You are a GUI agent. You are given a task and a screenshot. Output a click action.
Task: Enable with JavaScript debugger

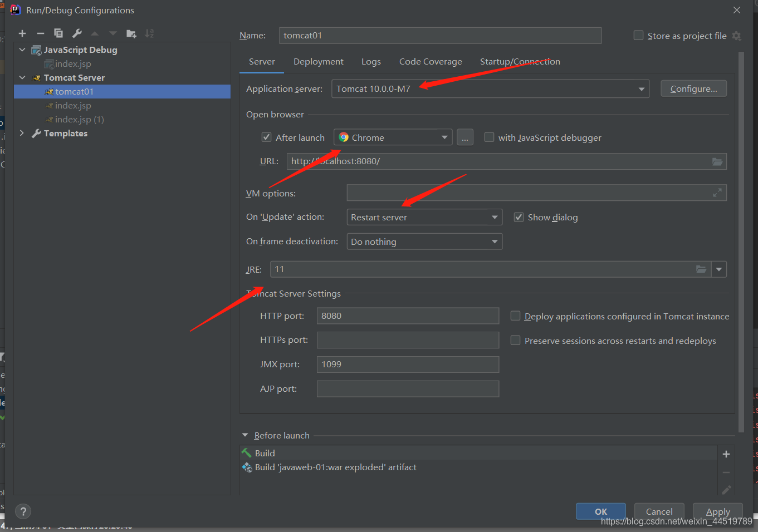click(489, 137)
